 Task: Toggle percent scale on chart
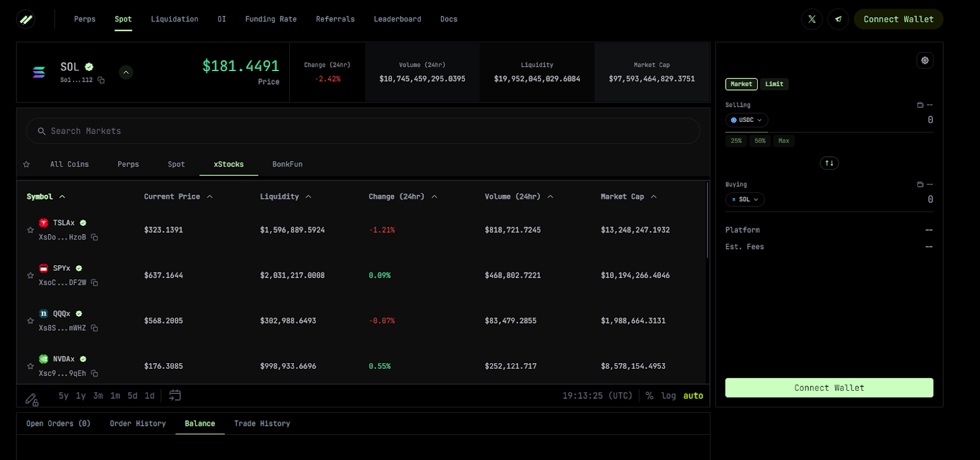649,396
